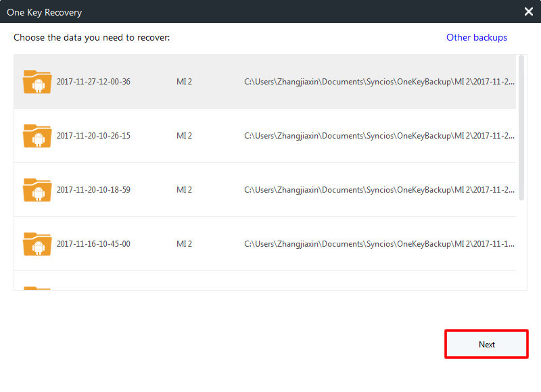The image size is (541, 392).
Task: Click the Android folder icon for backup 2017-11-16-10-45-00
Action: (37, 244)
